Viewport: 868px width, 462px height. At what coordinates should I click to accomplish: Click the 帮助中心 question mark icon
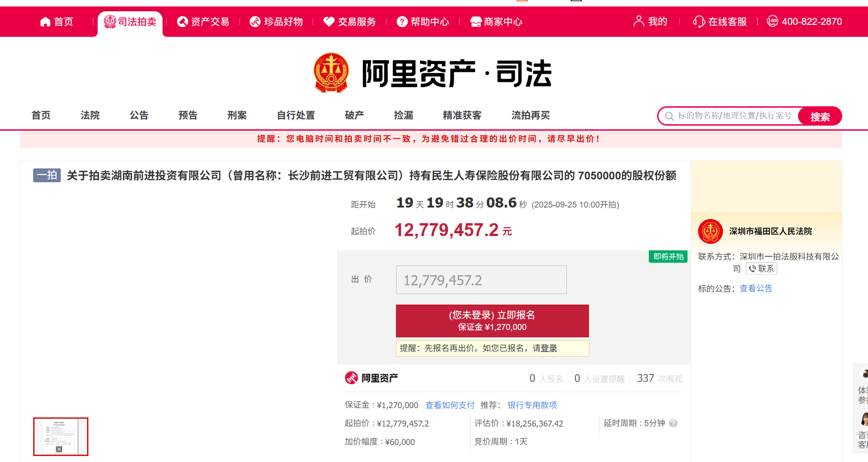pyautogui.click(x=402, y=22)
